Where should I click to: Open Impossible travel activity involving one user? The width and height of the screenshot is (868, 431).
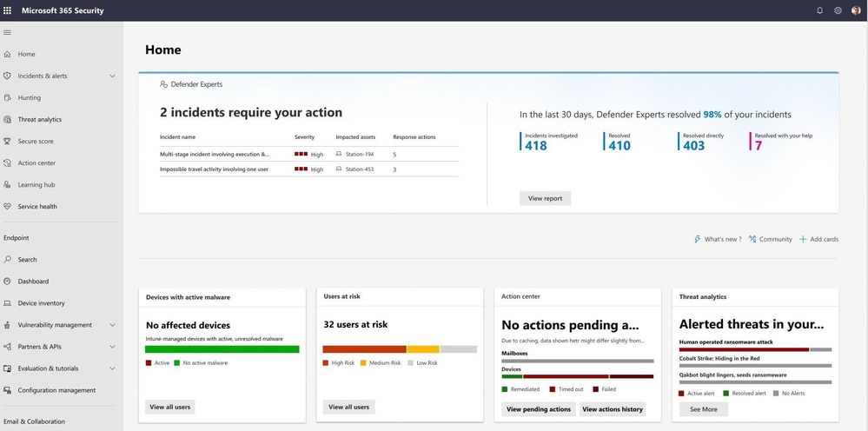309,169
